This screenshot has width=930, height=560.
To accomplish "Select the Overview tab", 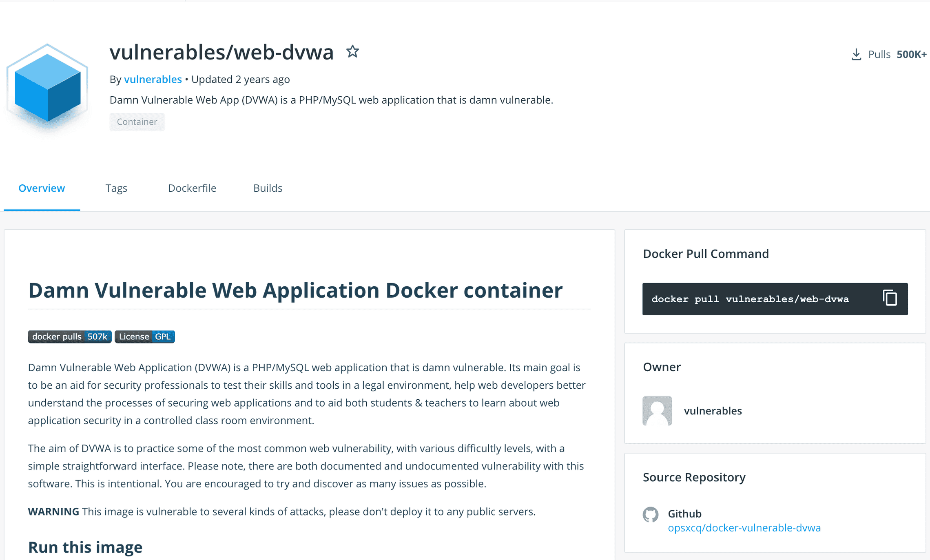I will click(x=42, y=188).
